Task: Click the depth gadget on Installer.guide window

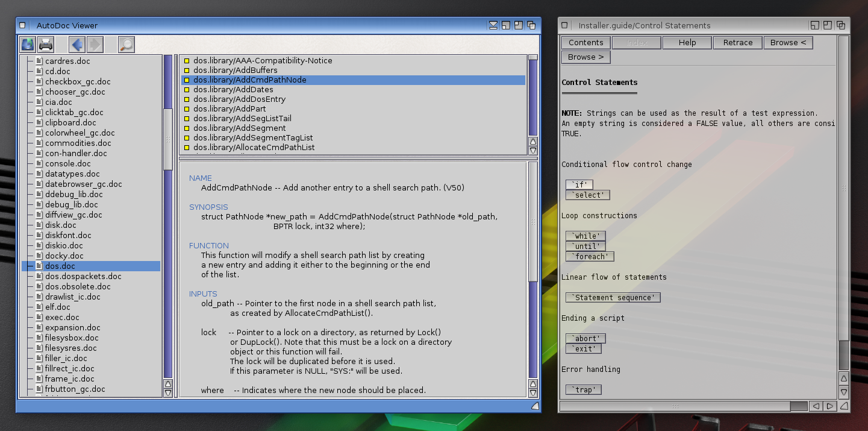Action: coord(840,25)
